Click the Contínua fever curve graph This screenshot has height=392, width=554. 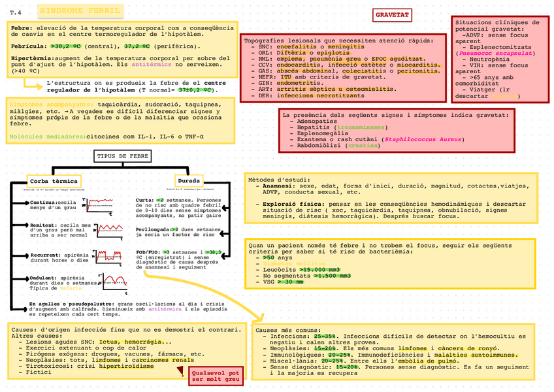tap(100, 206)
